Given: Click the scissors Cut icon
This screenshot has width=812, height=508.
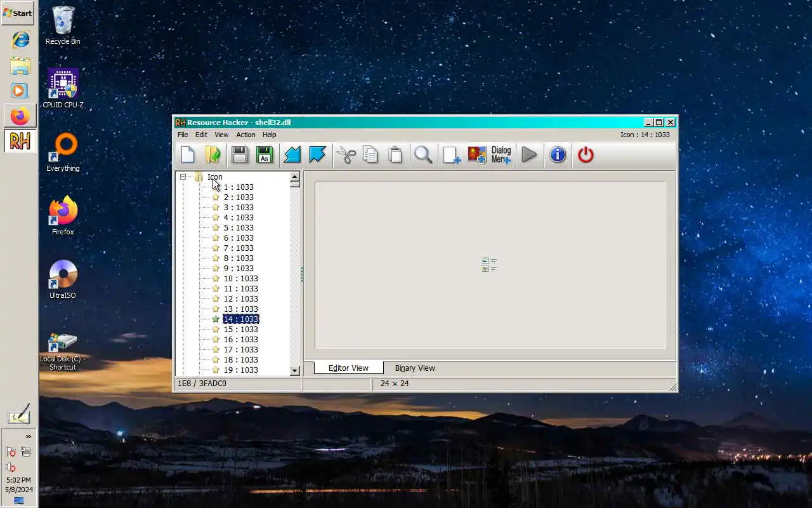Looking at the screenshot, I should [346, 154].
